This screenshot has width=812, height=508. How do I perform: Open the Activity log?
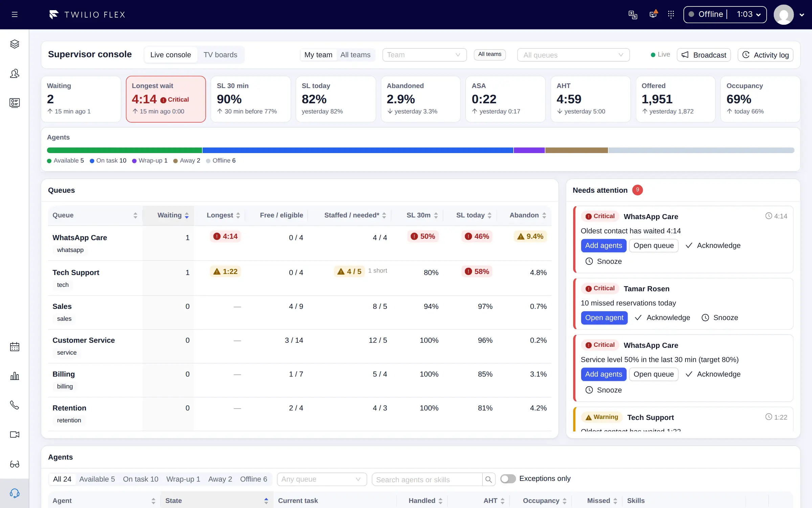coord(765,55)
